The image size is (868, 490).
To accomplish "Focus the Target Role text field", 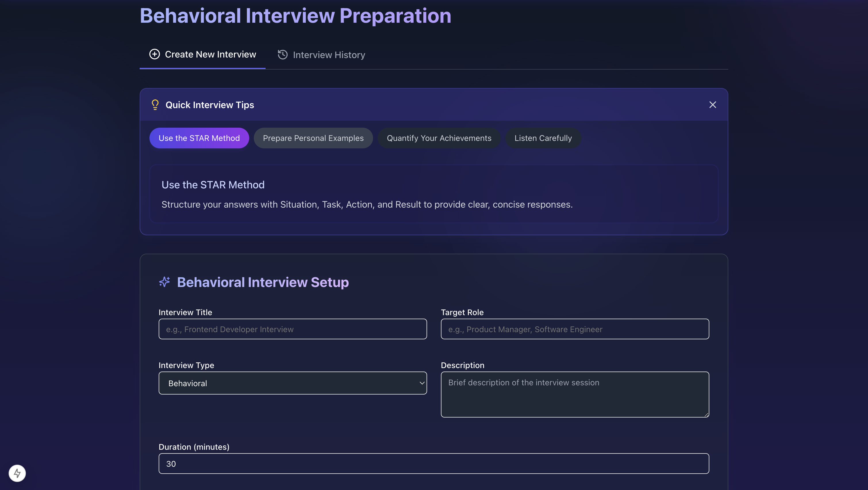I will tap(575, 329).
